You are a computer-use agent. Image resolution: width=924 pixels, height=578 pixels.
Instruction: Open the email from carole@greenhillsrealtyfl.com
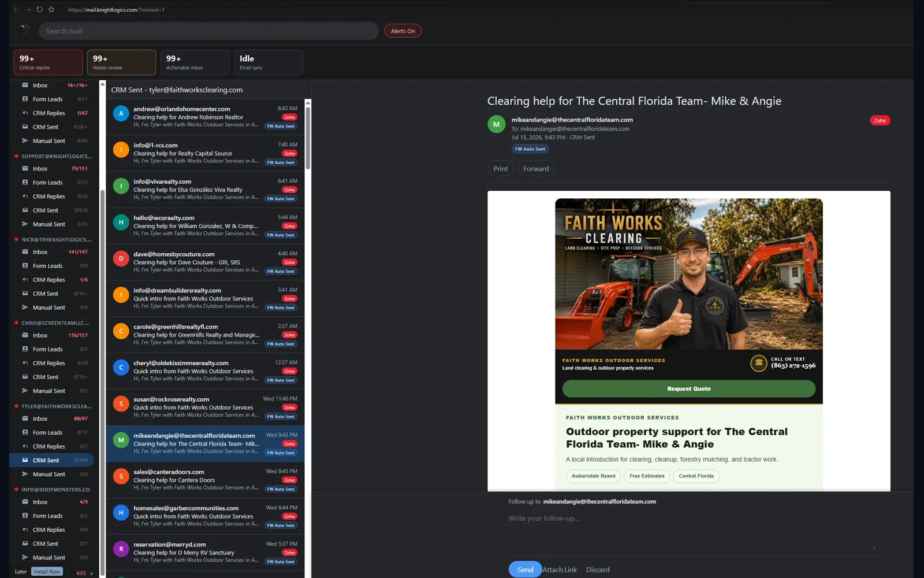coord(205,335)
